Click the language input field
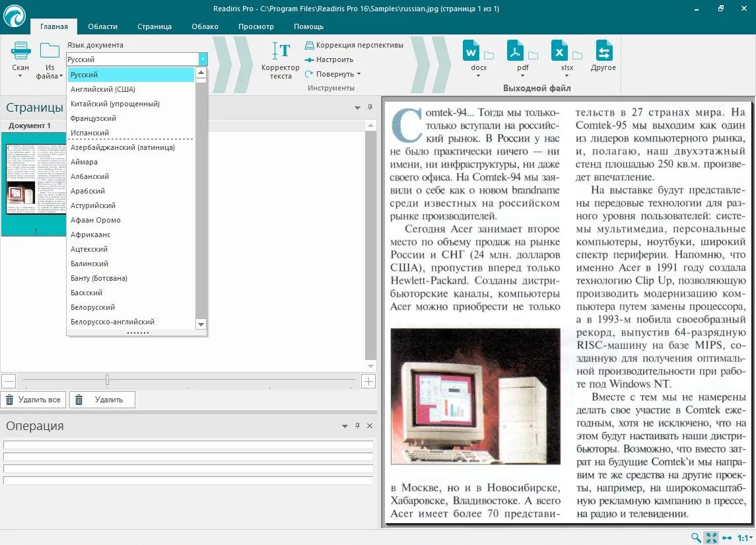 point(132,59)
